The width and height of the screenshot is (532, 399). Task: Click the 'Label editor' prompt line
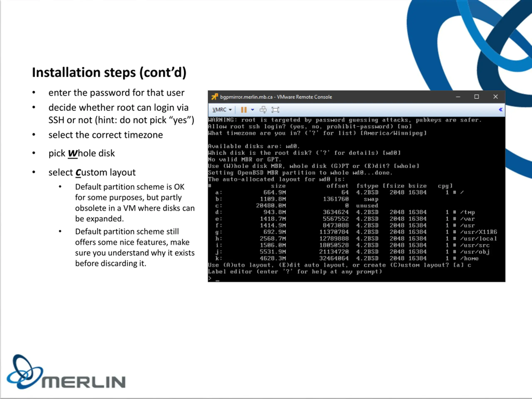[295, 272]
